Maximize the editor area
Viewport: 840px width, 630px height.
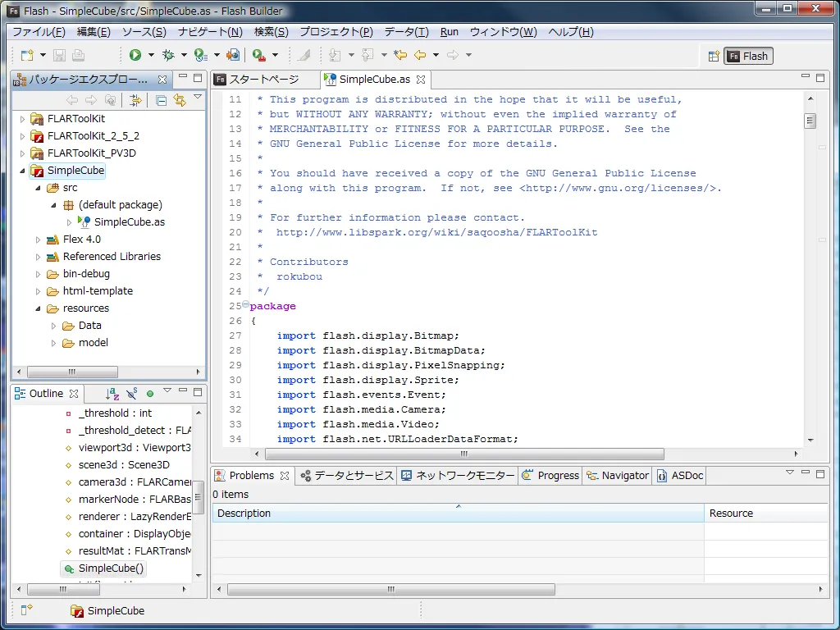[820, 78]
